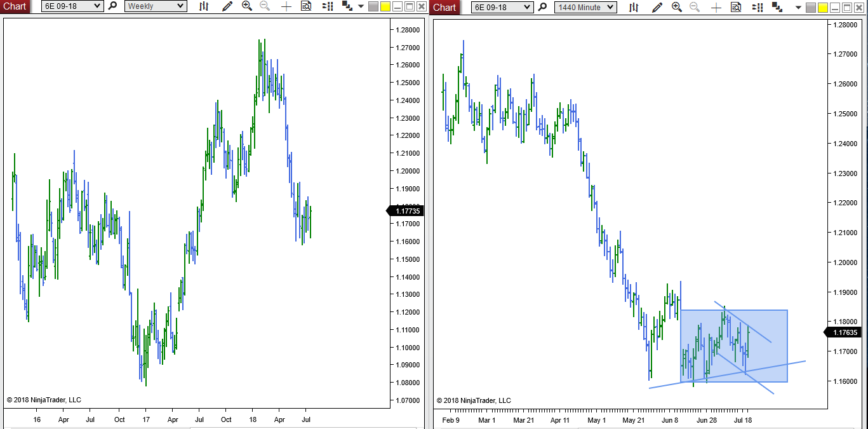
Task: Click Jul 18 date on daily time axis
Action: click(744, 420)
